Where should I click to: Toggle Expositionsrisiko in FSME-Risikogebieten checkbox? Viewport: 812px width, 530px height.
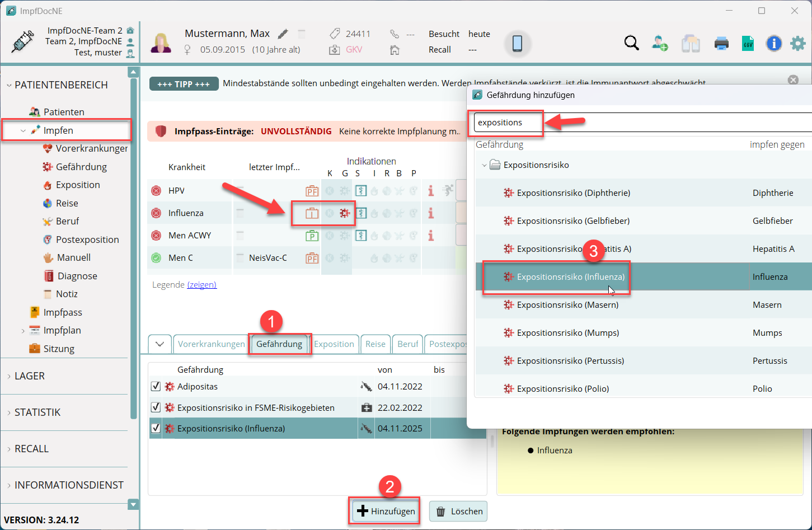[x=156, y=407]
